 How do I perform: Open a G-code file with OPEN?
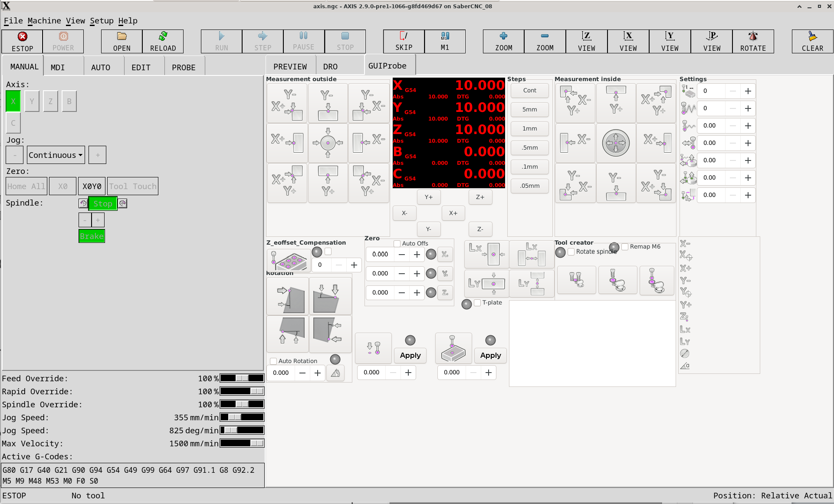click(x=121, y=42)
